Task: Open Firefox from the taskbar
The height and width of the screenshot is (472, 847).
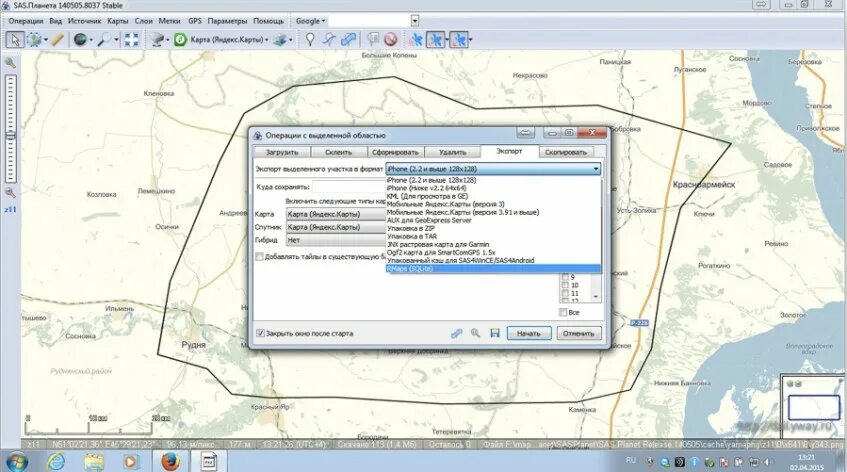Action: tap(170, 462)
